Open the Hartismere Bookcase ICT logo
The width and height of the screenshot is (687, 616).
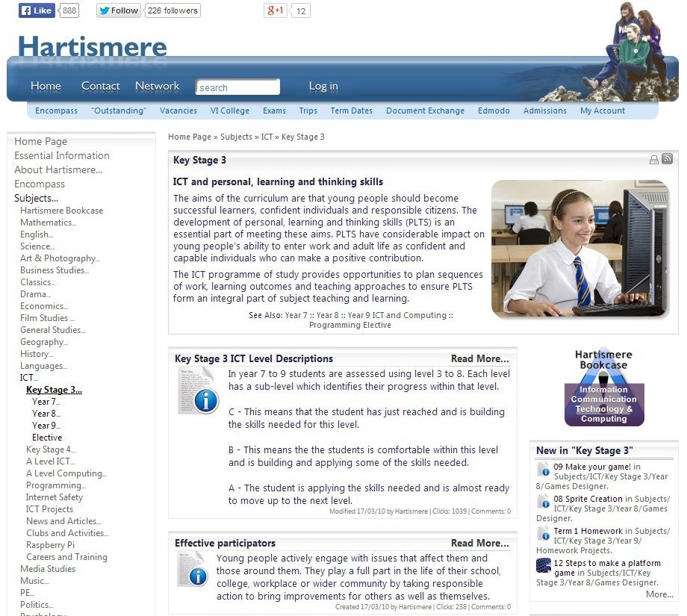[x=603, y=388]
